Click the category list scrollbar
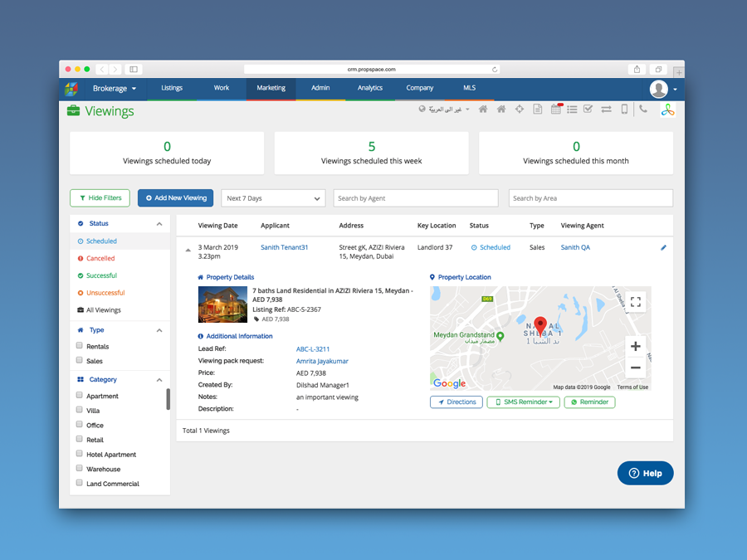747x560 pixels. [x=168, y=399]
